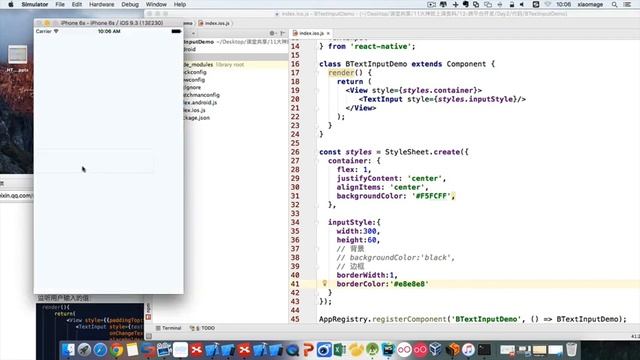Click the '#F5FCFF' color value on line 31
Image resolution: width=640 pixels, height=360 pixels.
pos(432,196)
